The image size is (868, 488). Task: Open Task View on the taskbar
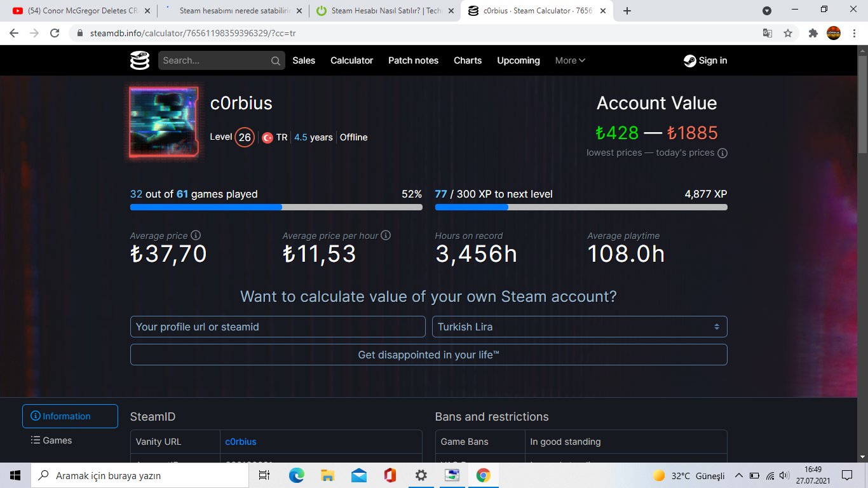point(264,475)
